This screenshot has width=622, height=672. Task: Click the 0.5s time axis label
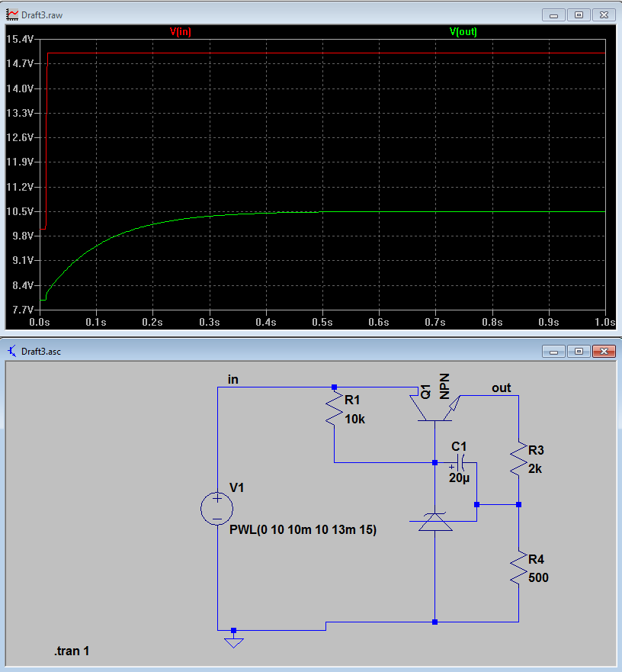pyautogui.click(x=322, y=323)
